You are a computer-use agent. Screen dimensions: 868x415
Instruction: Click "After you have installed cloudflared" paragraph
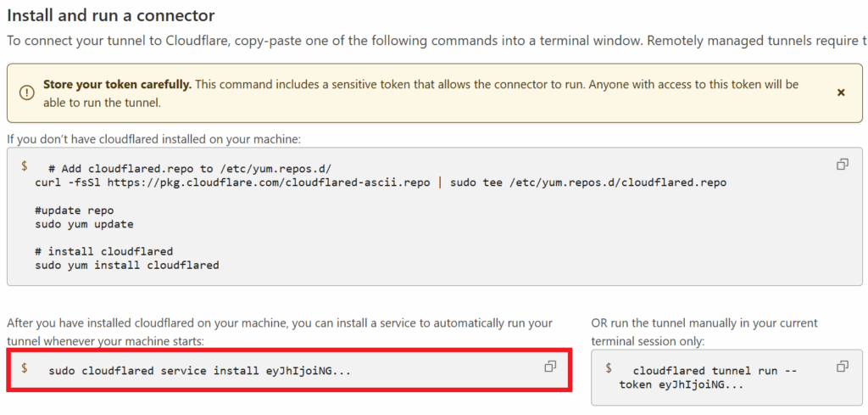pyautogui.click(x=280, y=333)
